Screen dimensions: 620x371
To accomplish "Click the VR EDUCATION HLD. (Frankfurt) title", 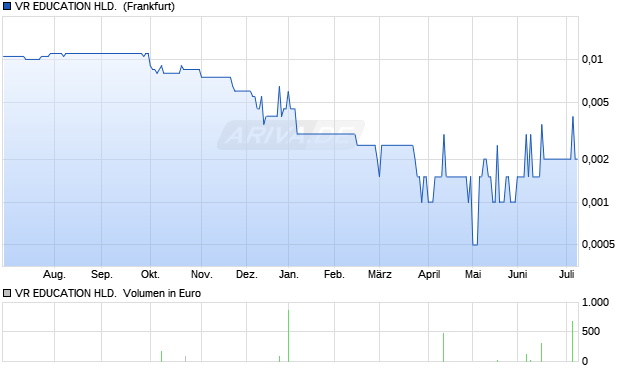I will (95, 7).
